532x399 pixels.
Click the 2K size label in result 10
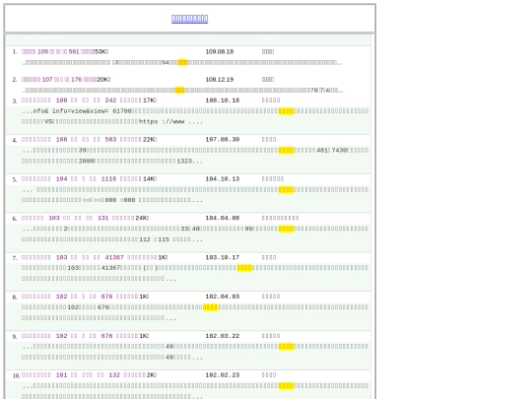pos(152,375)
